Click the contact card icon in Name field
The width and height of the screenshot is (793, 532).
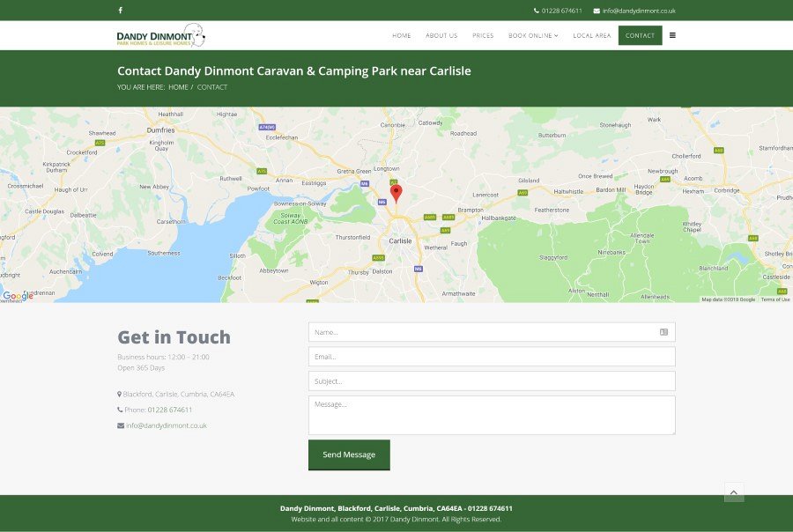pos(663,332)
